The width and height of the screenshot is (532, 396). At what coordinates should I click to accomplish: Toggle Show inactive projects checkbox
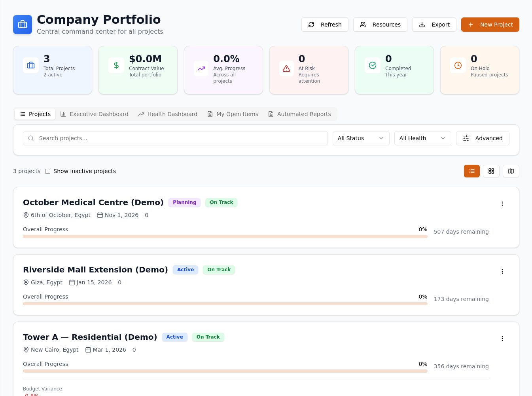tap(47, 171)
